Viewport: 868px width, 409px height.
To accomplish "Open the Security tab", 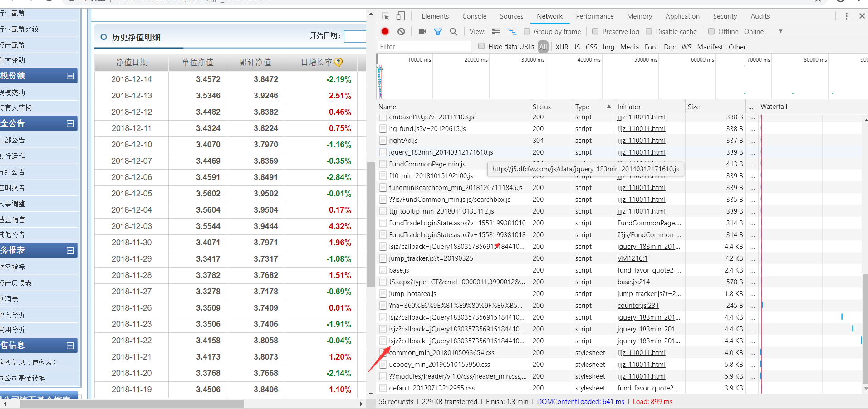I will click(725, 16).
